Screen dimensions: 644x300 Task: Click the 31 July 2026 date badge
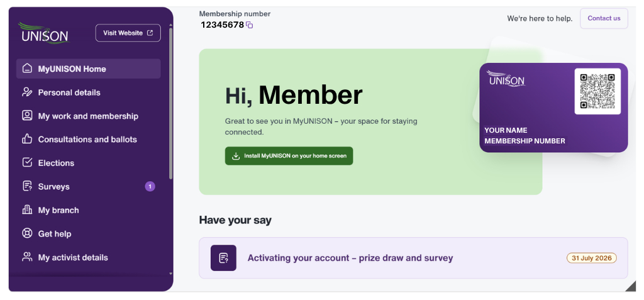(591, 258)
